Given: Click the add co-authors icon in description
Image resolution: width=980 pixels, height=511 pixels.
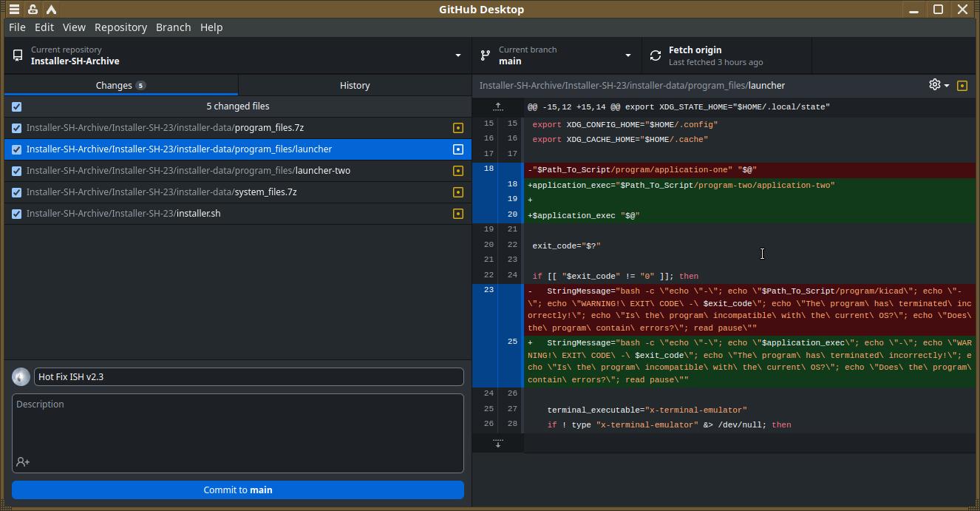Looking at the screenshot, I should [x=23, y=462].
